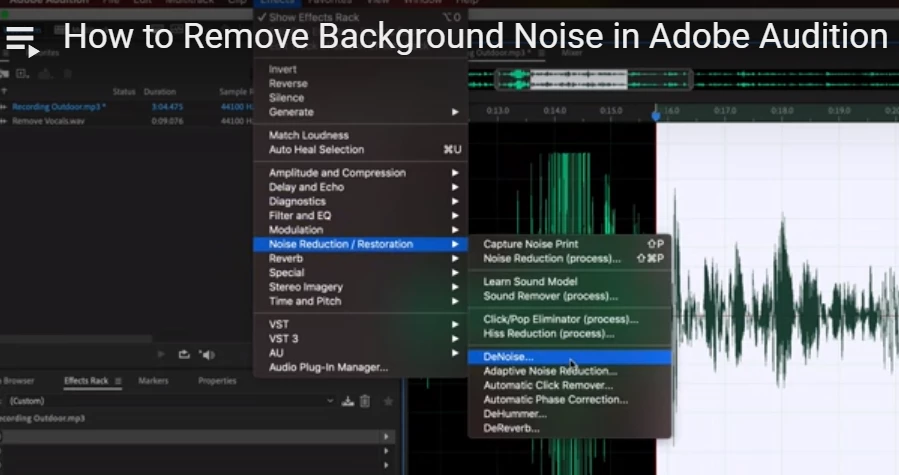Open Noise Reduction (process) effect
This screenshot has height=475, width=899.
point(570,259)
